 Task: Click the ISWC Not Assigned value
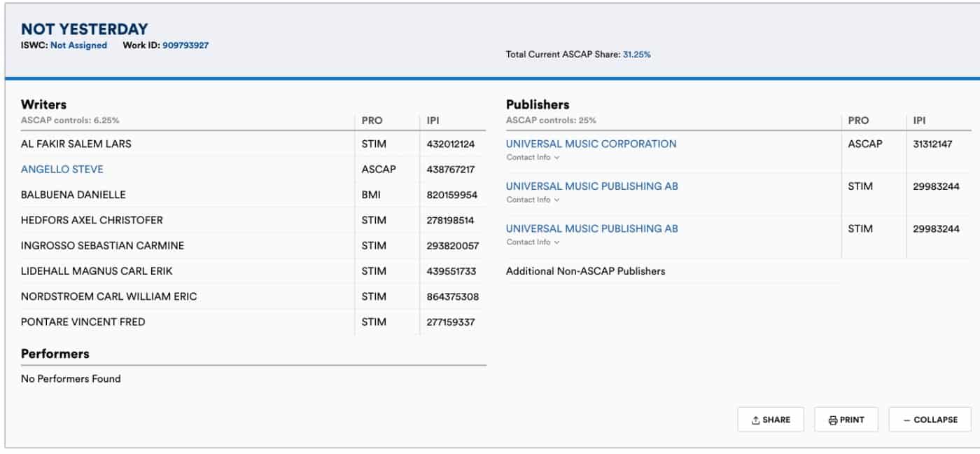pyautogui.click(x=78, y=46)
